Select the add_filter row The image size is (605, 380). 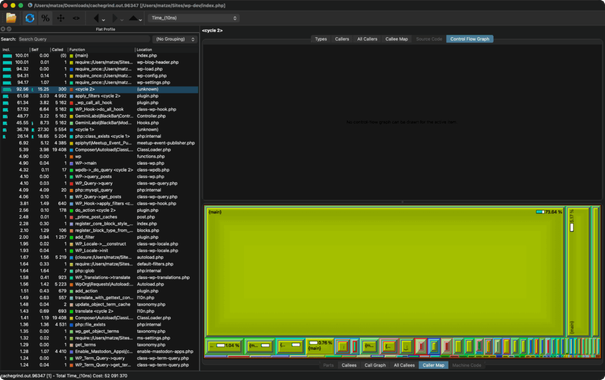point(99,237)
